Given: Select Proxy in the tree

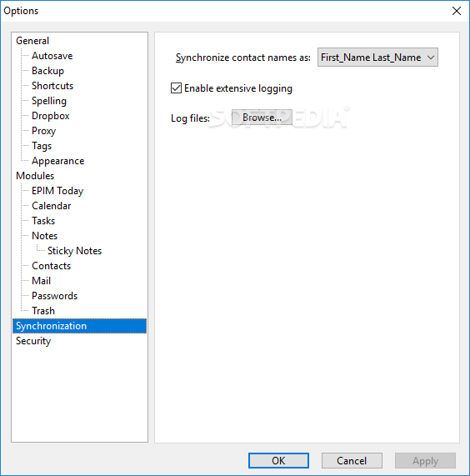Looking at the screenshot, I should (x=44, y=131).
